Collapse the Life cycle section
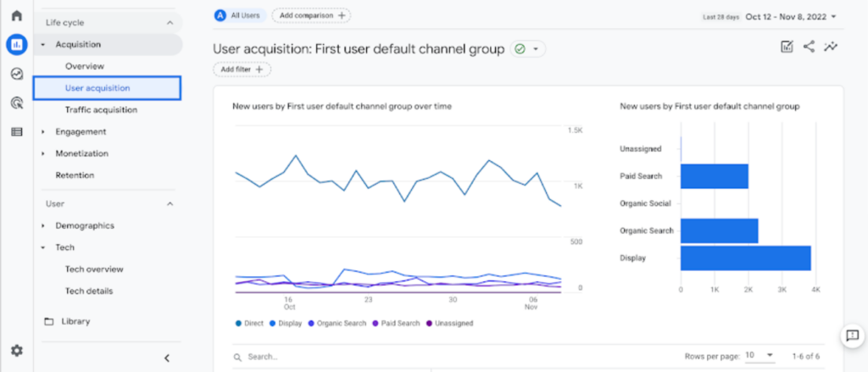Image resolution: width=868 pixels, height=372 pixels. coord(170,23)
